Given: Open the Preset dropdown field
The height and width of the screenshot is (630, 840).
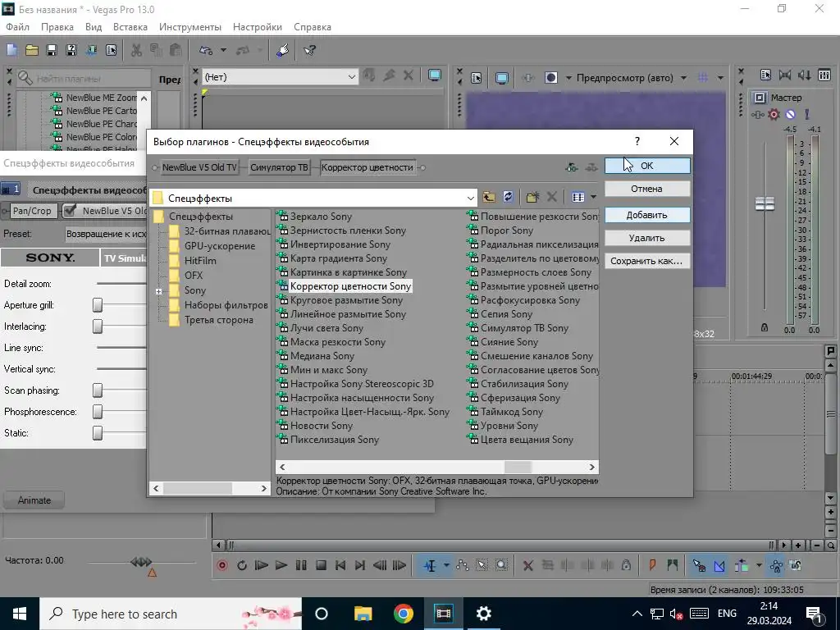Looking at the screenshot, I should point(106,234).
